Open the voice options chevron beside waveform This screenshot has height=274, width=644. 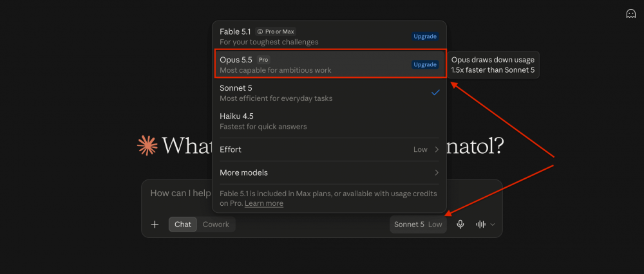tap(493, 224)
